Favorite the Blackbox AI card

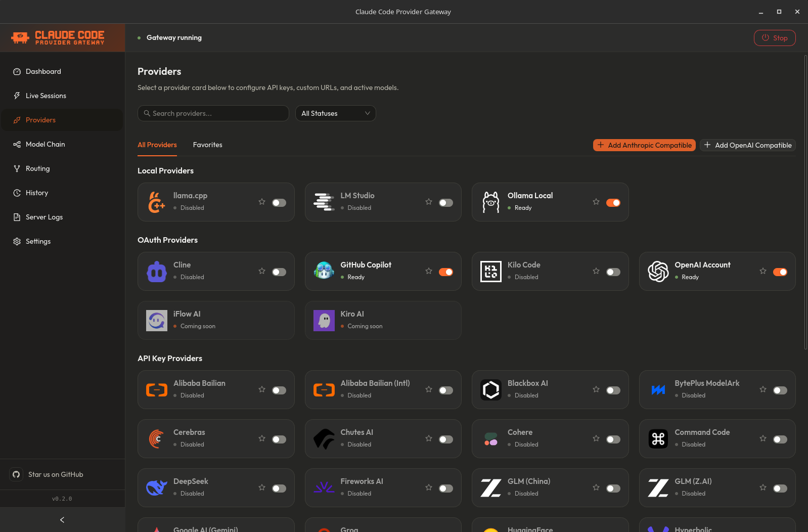point(596,389)
